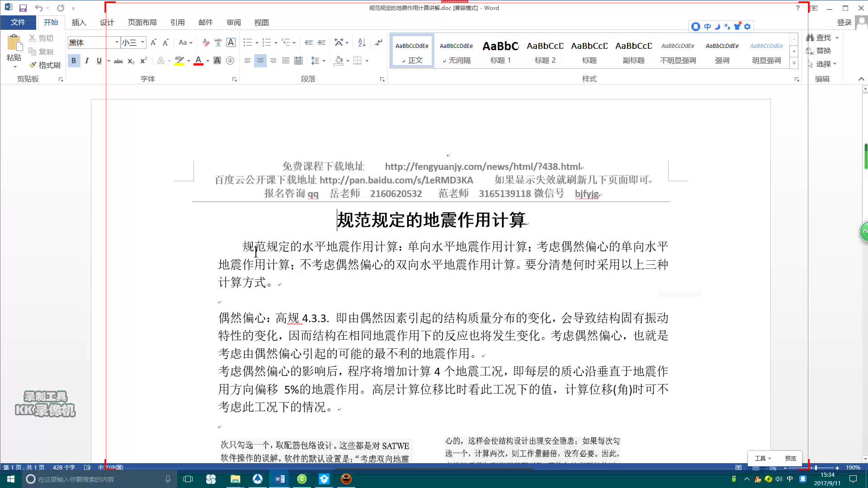Switch to the 插入 ribbon tab
This screenshot has width=868, height=488.
coord(79,22)
